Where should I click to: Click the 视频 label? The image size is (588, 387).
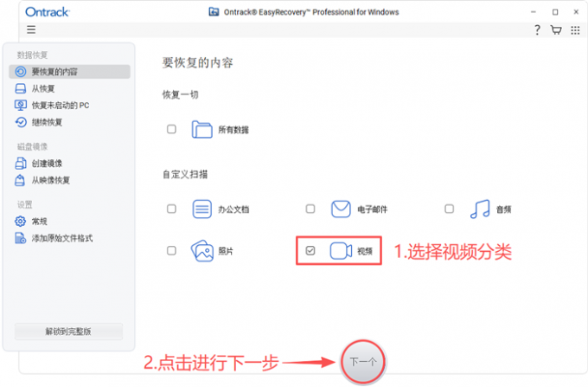pyautogui.click(x=365, y=251)
